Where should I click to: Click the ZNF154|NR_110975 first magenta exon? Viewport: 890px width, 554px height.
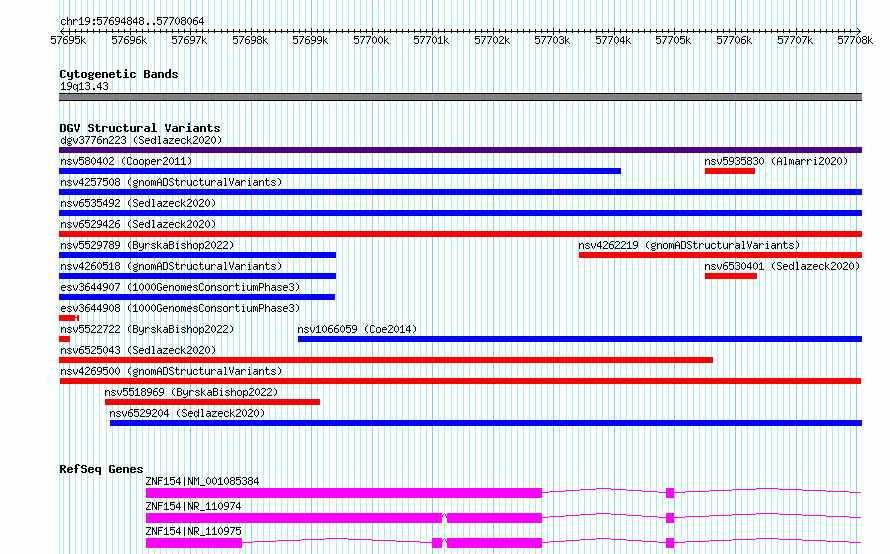click(x=194, y=543)
